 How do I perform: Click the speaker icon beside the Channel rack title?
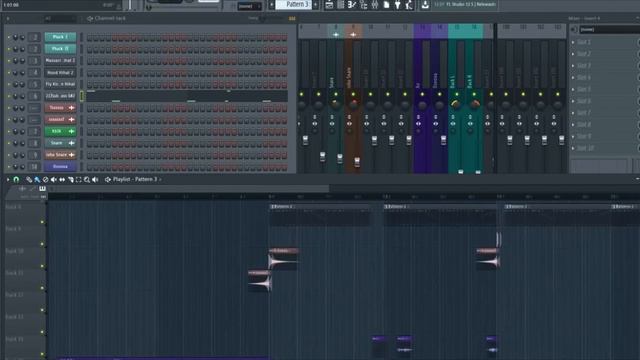pos(90,18)
